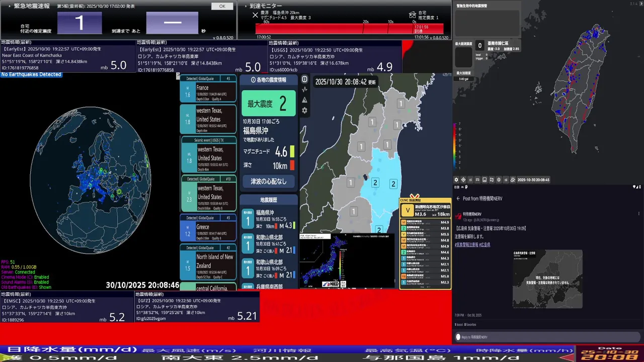The width and height of the screenshot is (644, 362).
Task: Click the 最大震度 2 green intensity card
Action: (269, 103)
